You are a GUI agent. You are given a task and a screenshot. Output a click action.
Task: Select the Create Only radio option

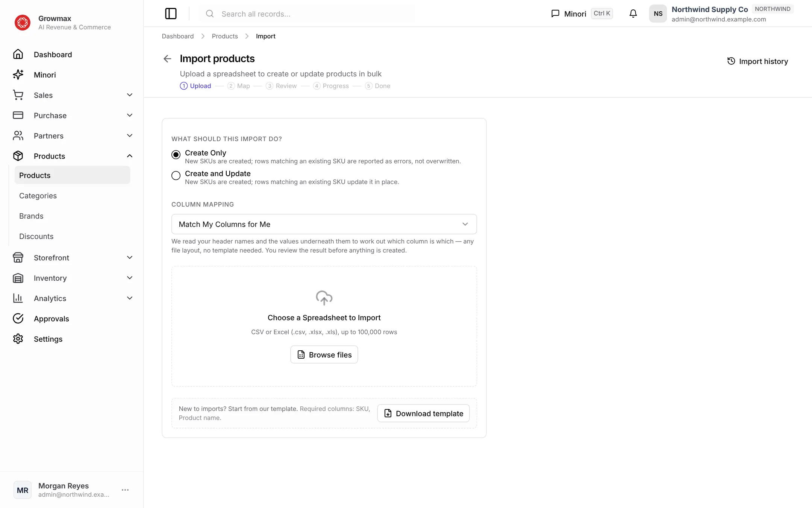[x=176, y=155]
